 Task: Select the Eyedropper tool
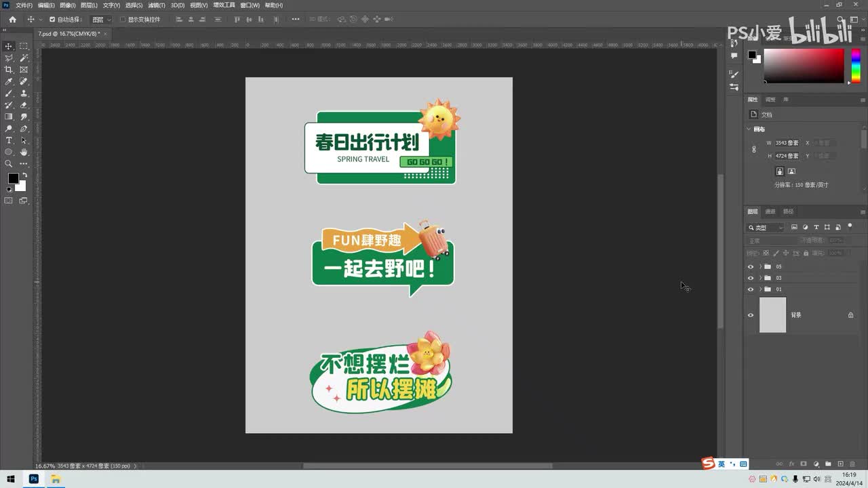pos(9,81)
